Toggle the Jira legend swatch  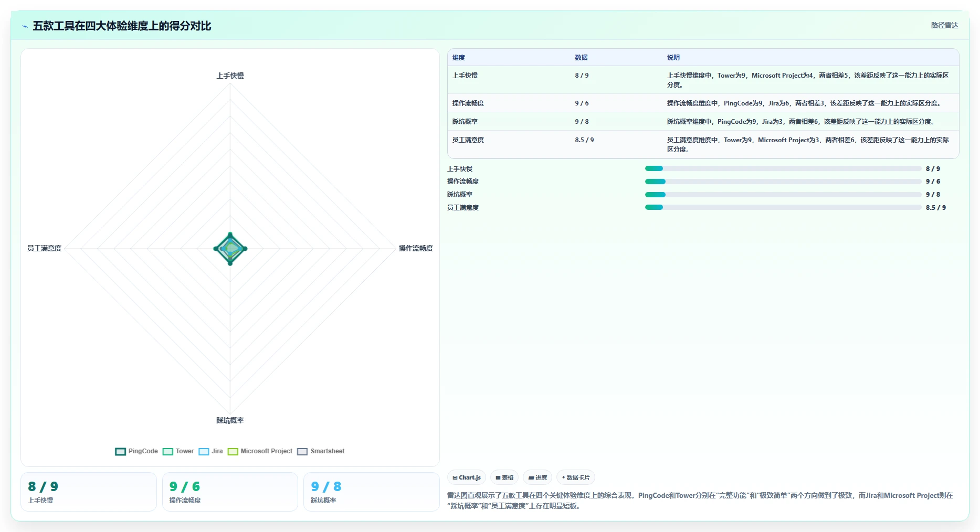coord(204,452)
